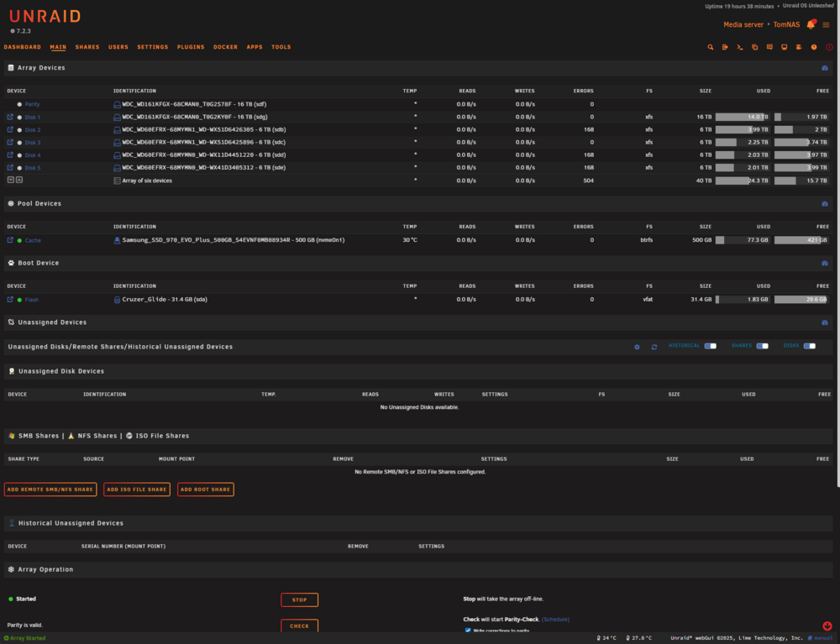The image size is (840, 644).
Task: Select the Main tab
Action: click(59, 47)
